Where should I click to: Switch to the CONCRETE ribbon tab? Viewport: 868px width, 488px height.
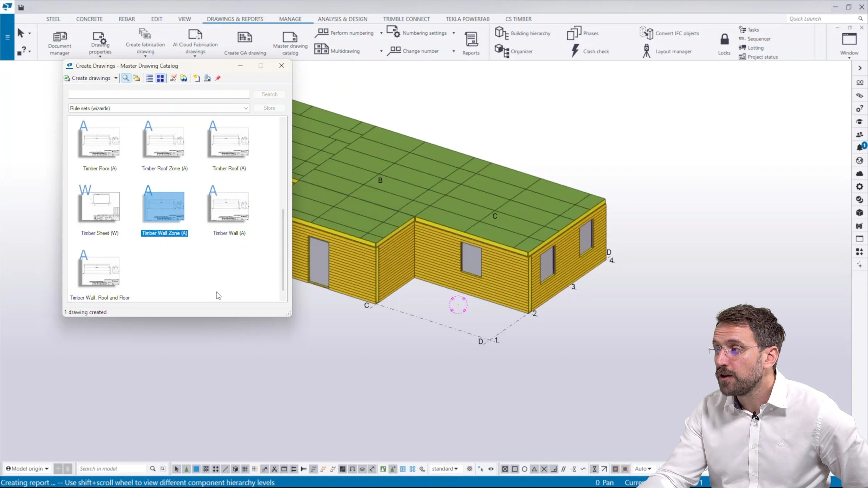(x=89, y=19)
